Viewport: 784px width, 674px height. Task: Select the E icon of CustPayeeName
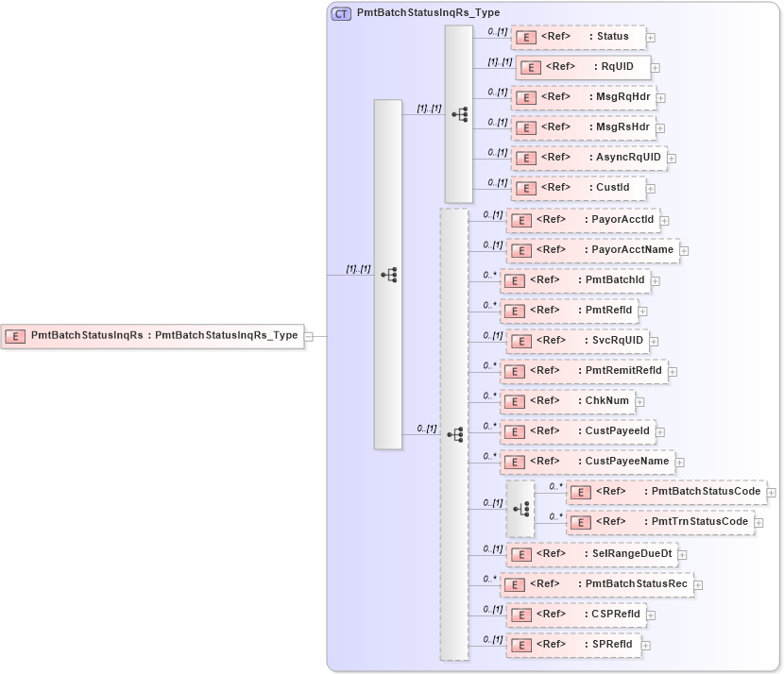tap(514, 462)
